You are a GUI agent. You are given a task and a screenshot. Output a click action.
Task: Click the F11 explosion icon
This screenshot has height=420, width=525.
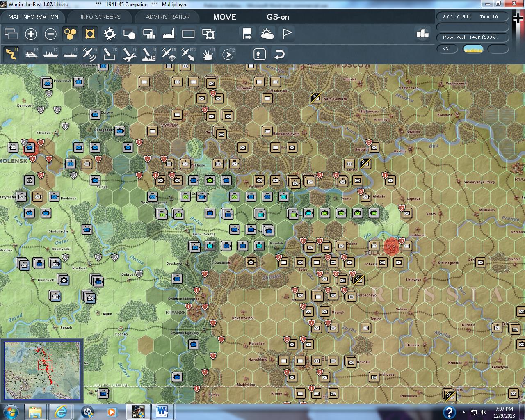coord(208,54)
